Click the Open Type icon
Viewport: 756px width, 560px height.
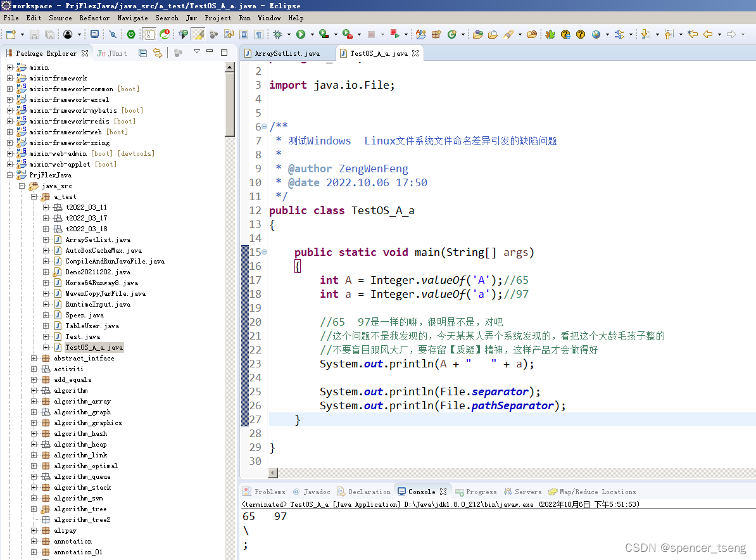[x=478, y=34]
